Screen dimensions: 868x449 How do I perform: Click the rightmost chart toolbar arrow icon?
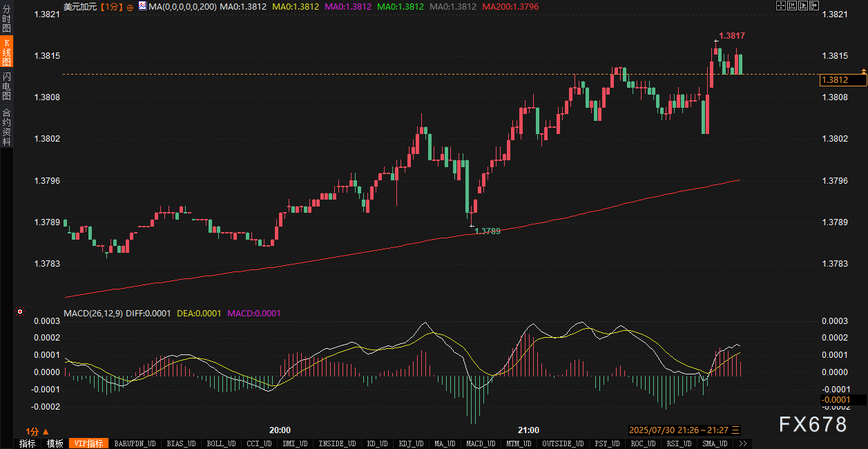coord(814,6)
